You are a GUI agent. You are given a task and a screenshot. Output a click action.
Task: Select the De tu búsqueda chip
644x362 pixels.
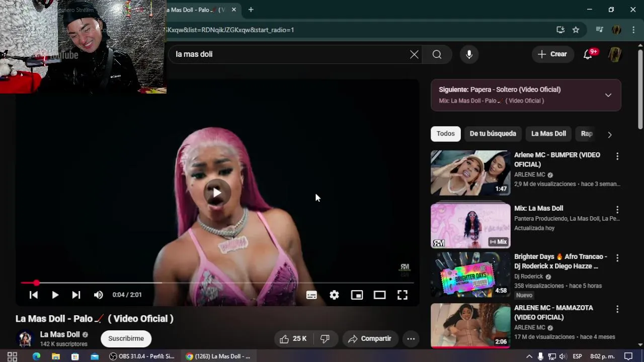493,134
